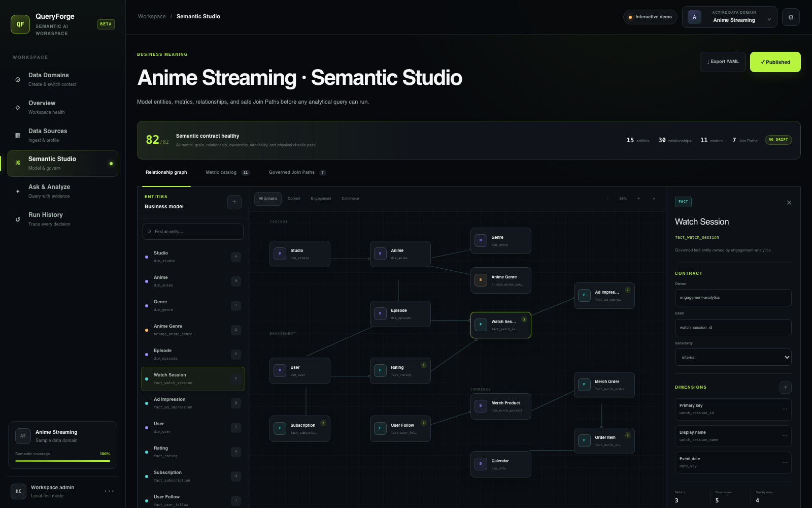Open Run History in the sidebar
Screen dimensions: 812x508
62,219
